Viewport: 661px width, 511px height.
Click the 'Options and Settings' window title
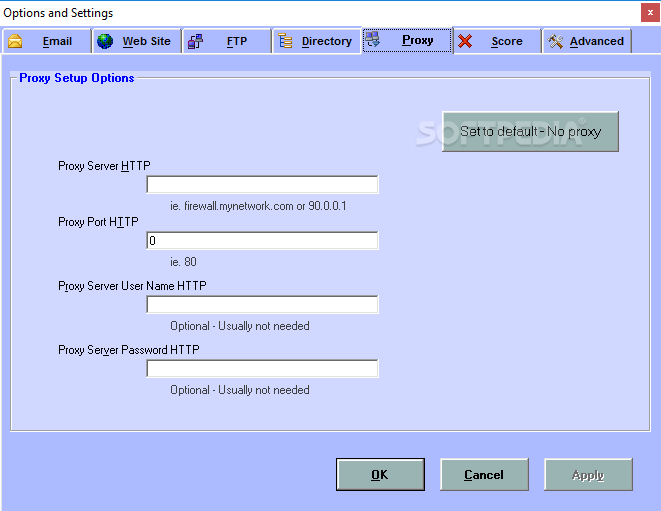coord(58,13)
